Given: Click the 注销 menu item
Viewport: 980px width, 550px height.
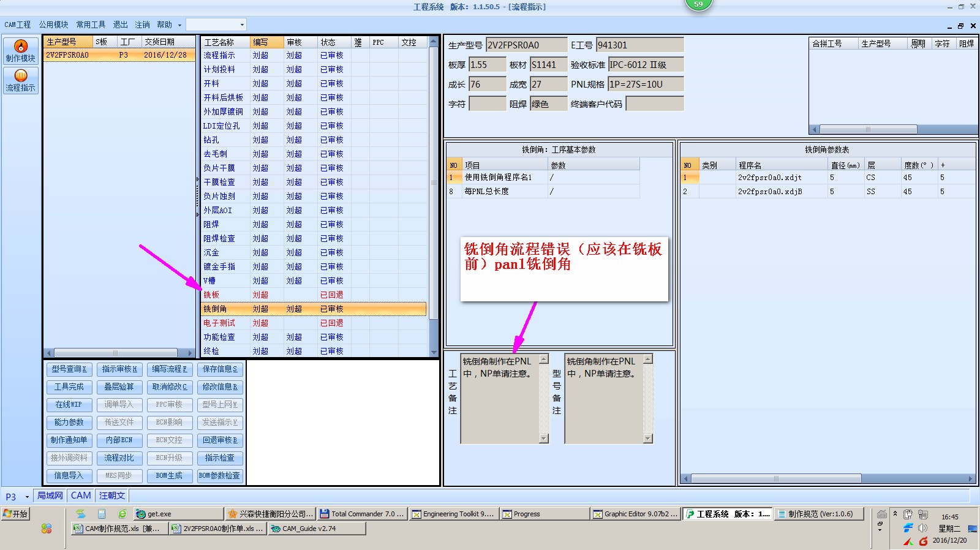Looking at the screenshot, I should pos(142,24).
